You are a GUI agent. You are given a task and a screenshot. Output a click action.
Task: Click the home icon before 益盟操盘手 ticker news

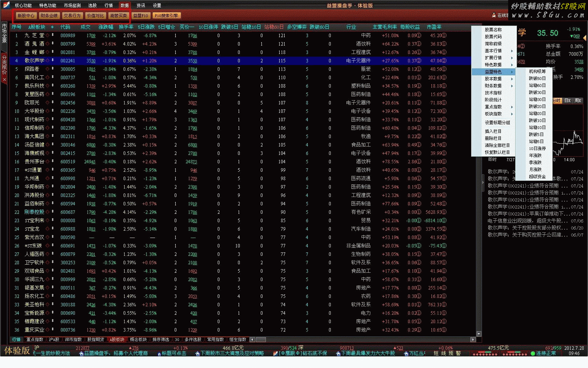pyautogui.click(x=81, y=354)
